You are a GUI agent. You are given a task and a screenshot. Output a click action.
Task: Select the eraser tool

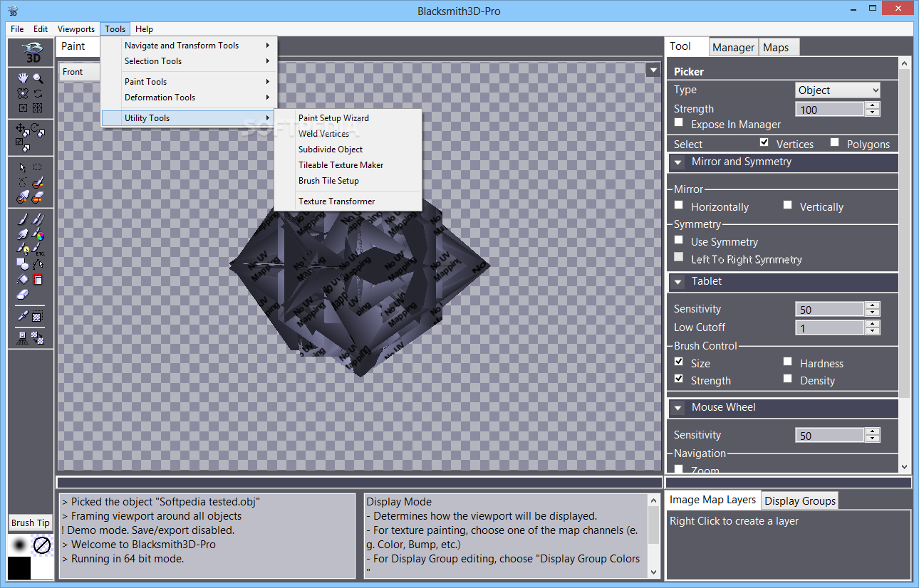coord(23,295)
